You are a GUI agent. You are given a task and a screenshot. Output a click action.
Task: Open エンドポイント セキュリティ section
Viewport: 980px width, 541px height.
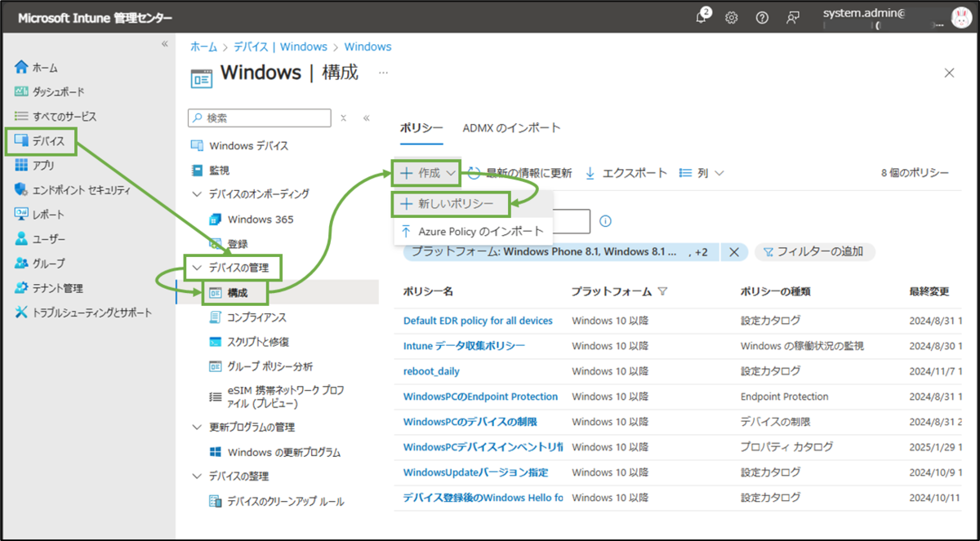pyautogui.click(x=72, y=190)
